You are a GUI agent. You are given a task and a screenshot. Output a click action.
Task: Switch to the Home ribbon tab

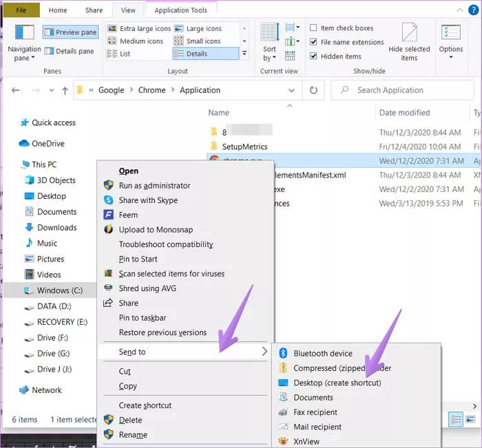(x=58, y=10)
